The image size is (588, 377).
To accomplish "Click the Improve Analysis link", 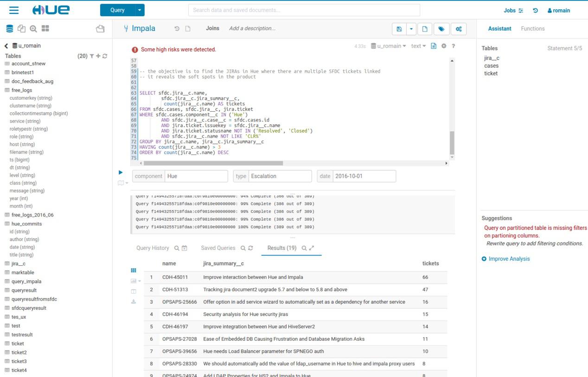I will tap(509, 259).
